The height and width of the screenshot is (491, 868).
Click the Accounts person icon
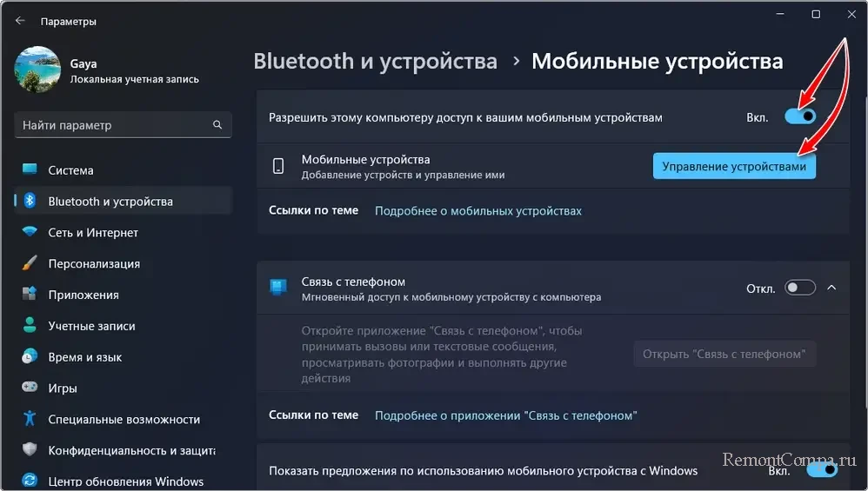click(30, 326)
